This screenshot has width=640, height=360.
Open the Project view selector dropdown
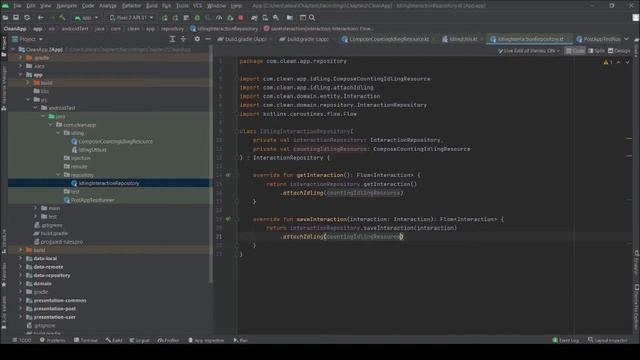coord(27,39)
